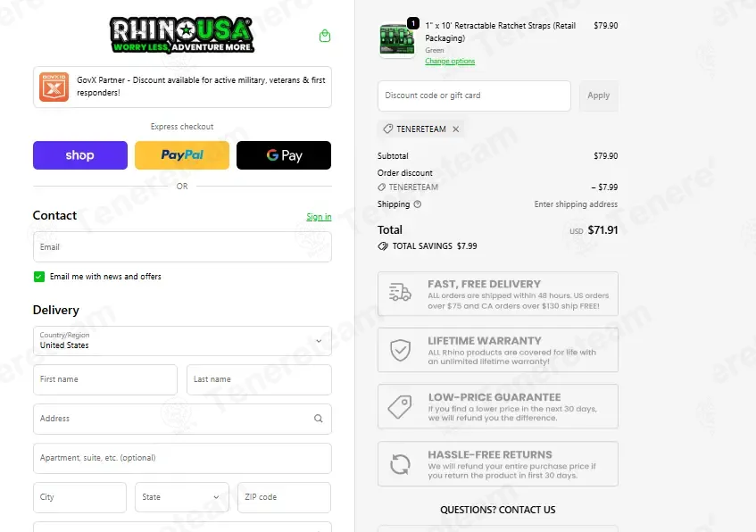Click the fast delivery truck icon

(x=400, y=293)
